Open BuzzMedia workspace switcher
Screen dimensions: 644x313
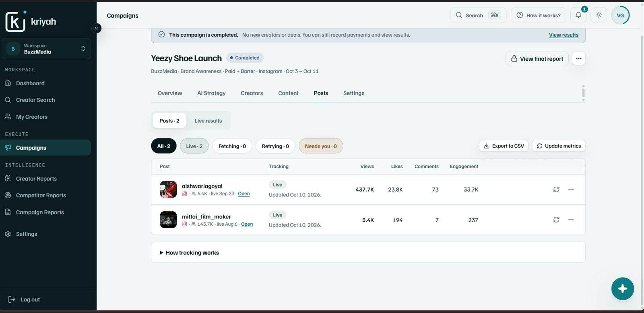point(46,49)
